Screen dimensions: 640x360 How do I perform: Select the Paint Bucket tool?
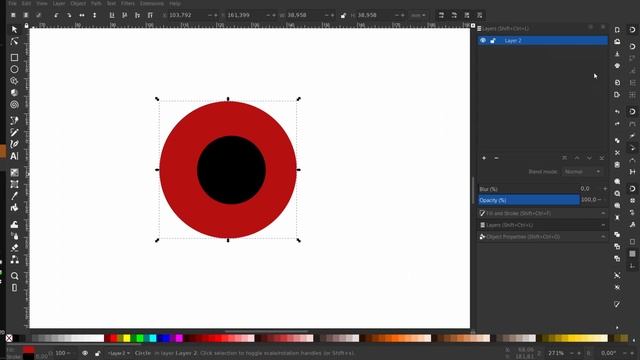point(14,208)
